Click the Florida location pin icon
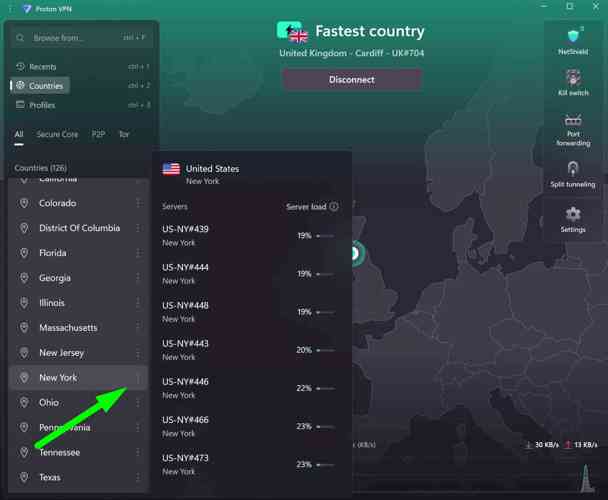This screenshot has height=500, width=608. click(x=24, y=253)
